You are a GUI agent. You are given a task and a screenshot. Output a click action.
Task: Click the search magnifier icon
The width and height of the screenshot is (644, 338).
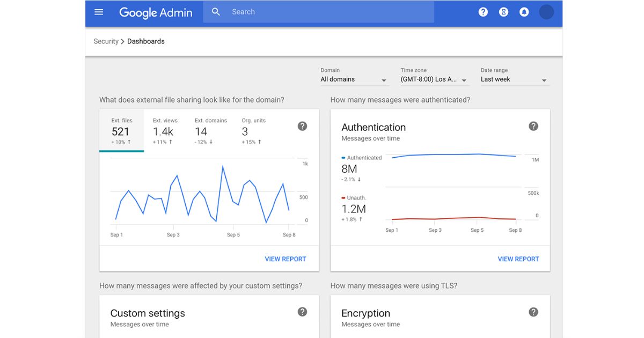point(216,12)
